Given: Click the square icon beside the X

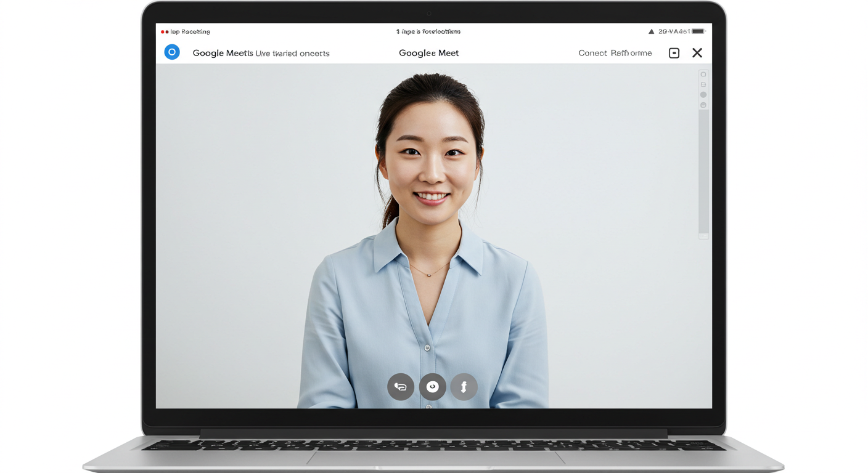Looking at the screenshot, I should coord(674,53).
